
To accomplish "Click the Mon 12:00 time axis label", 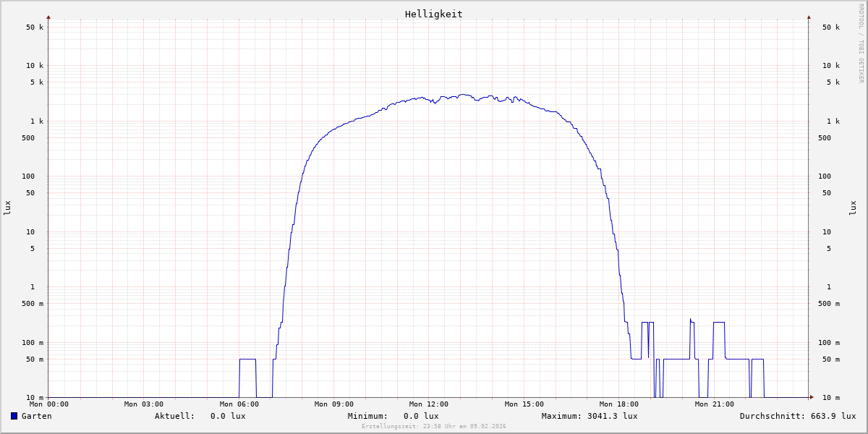I will [x=428, y=404].
